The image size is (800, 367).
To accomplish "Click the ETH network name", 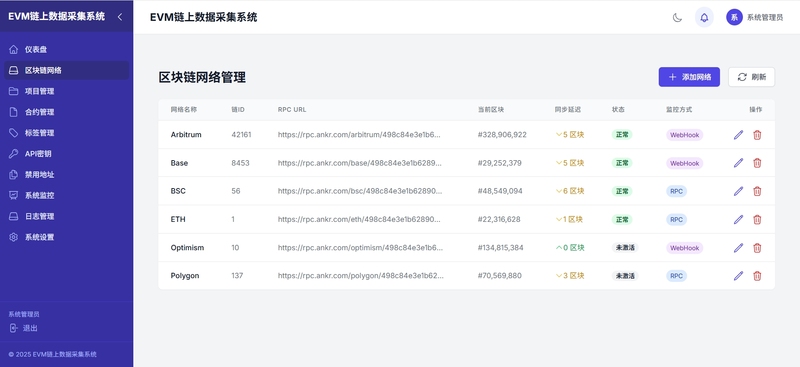I will coord(178,219).
